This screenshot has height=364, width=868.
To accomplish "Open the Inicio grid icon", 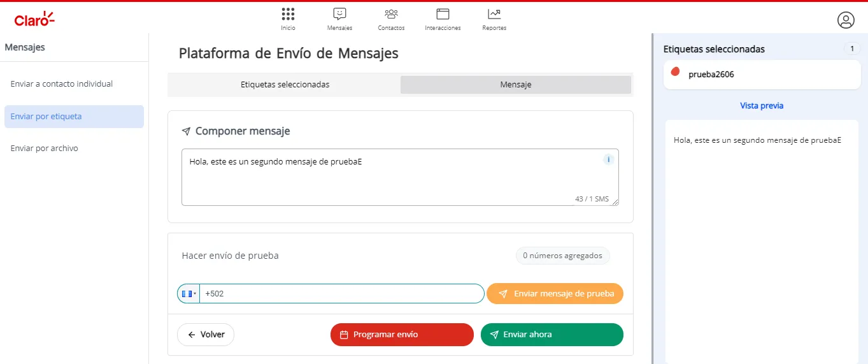I will 288,14.
